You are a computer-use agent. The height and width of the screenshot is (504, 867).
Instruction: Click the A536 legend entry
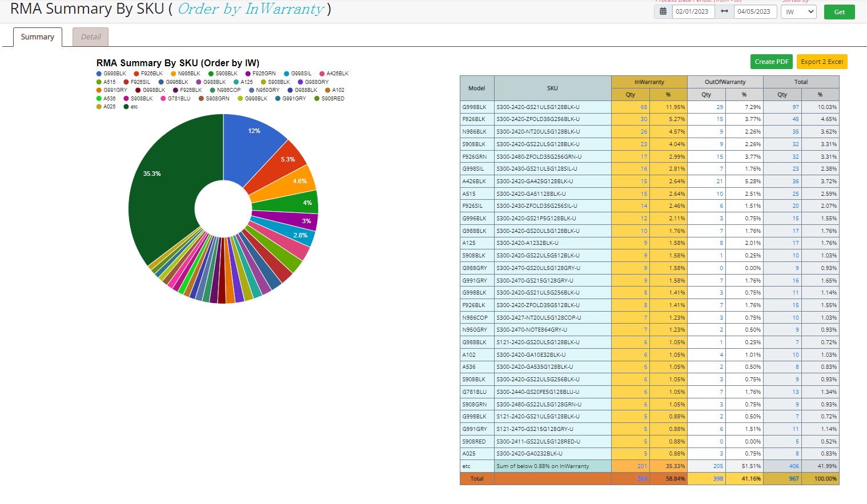tap(106, 99)
